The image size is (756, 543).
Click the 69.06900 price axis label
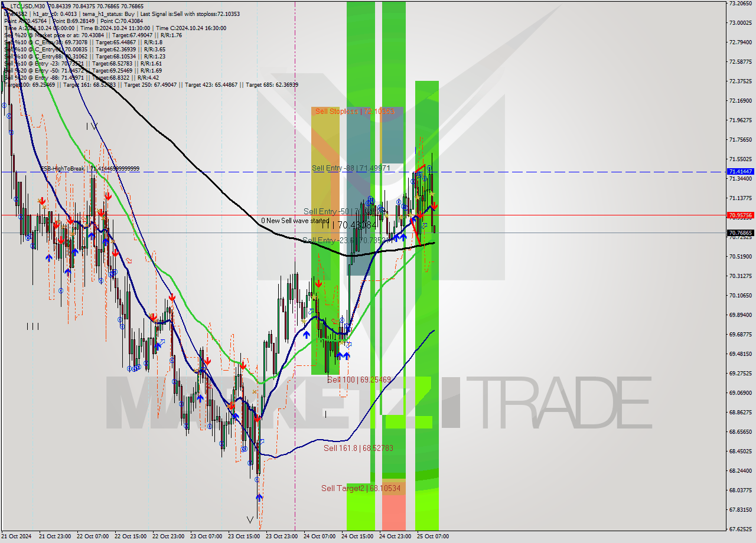(x=741, y=392)
